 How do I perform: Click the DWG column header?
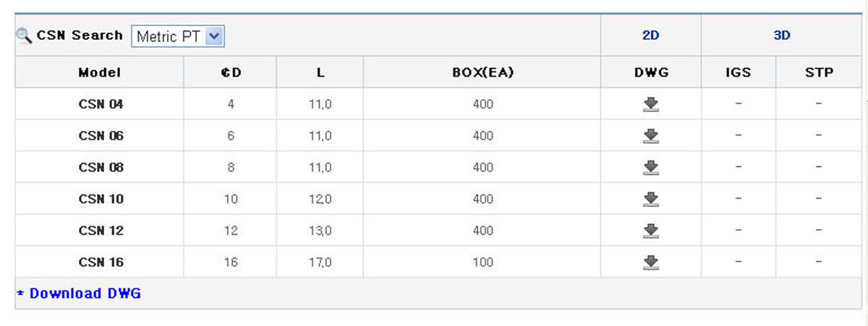pyautogui.click(x=651, y=72)
